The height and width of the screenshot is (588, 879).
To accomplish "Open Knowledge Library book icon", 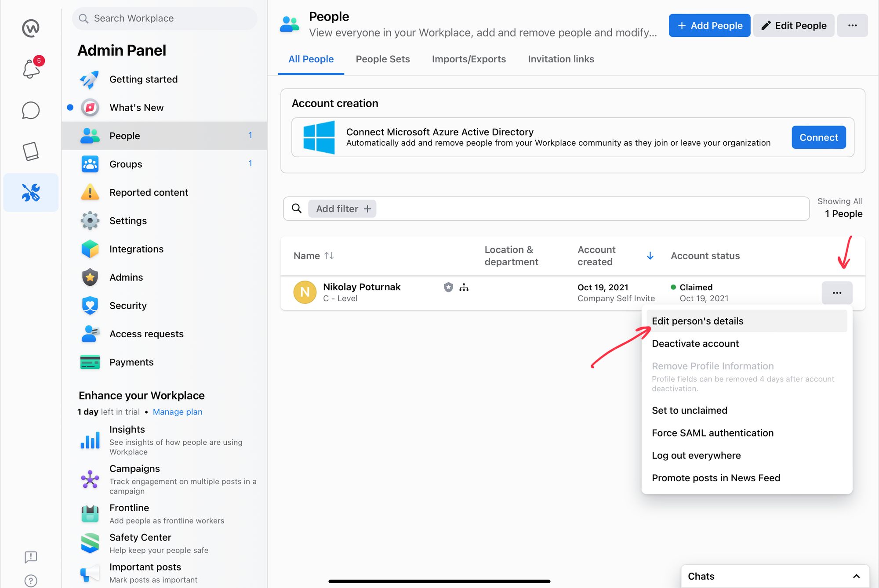I will [x=31, y=151].
